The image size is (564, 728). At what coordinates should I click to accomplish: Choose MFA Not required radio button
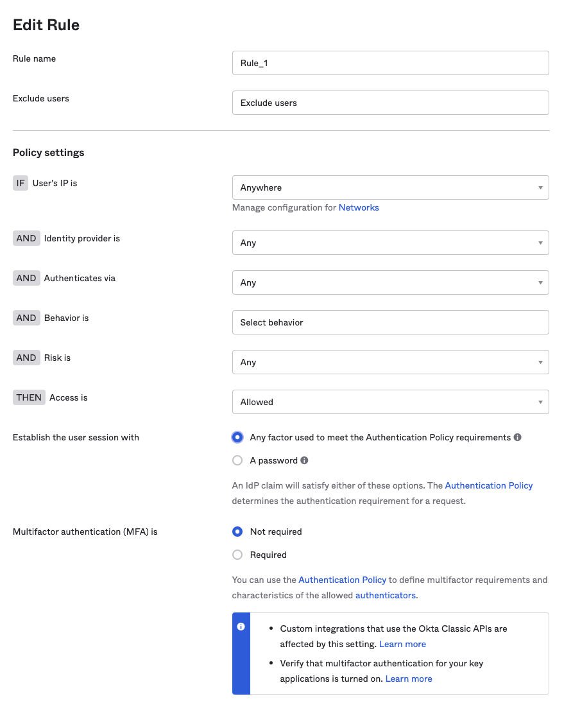pos(237,532)
